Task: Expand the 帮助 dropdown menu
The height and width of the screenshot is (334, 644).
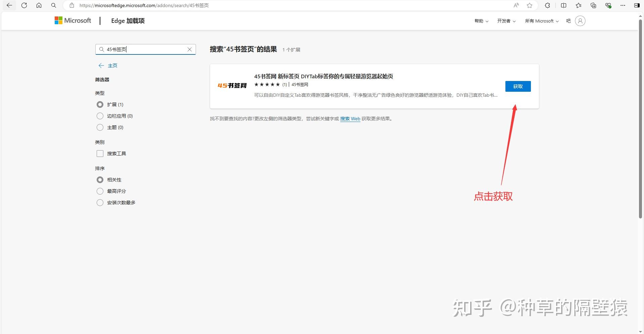Action: coord(481,21)
